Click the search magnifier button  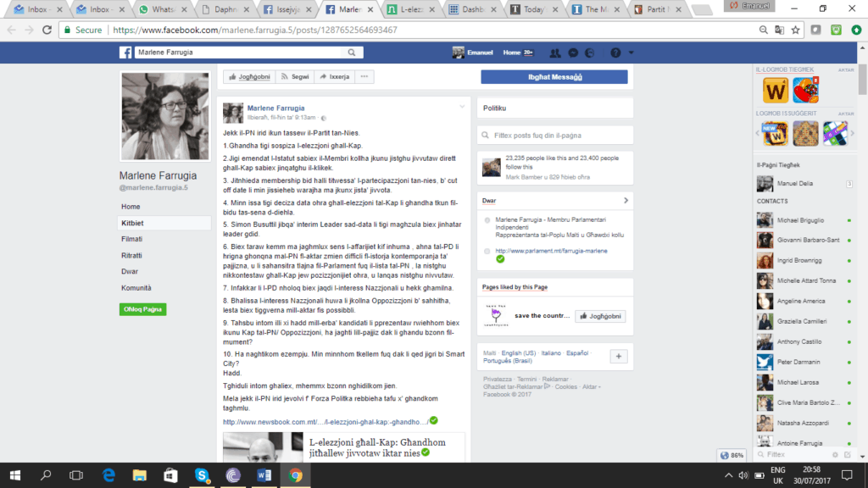click(x=353, y=53)
